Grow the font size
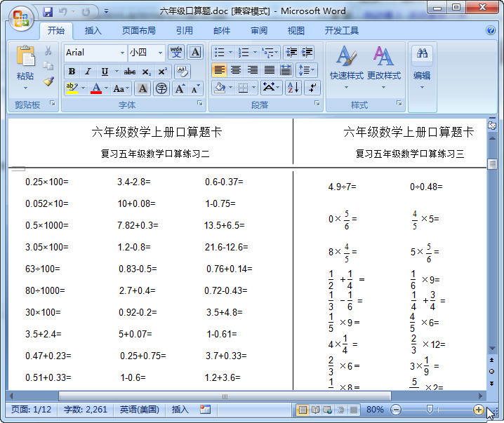Image resolution: width=504 pixels, height=423 pixels. (x=180, y=88)
